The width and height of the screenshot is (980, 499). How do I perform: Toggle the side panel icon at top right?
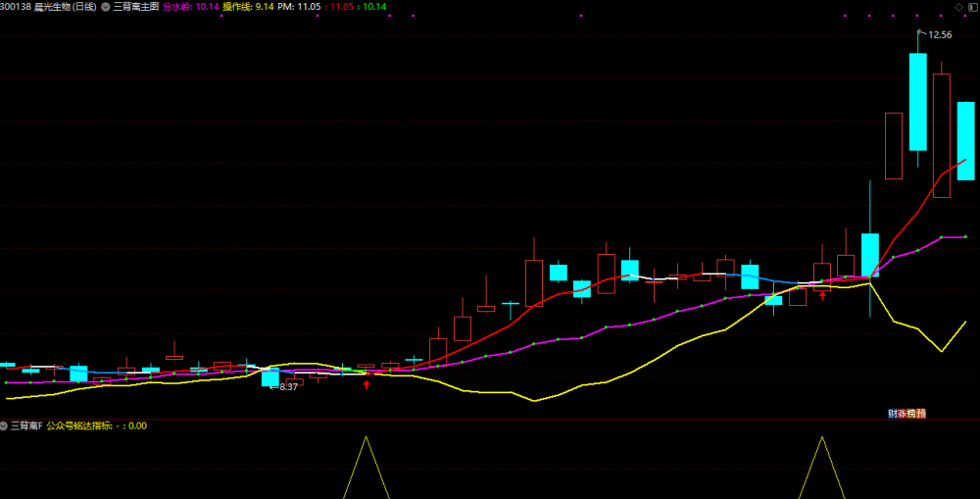pos(975,8)
